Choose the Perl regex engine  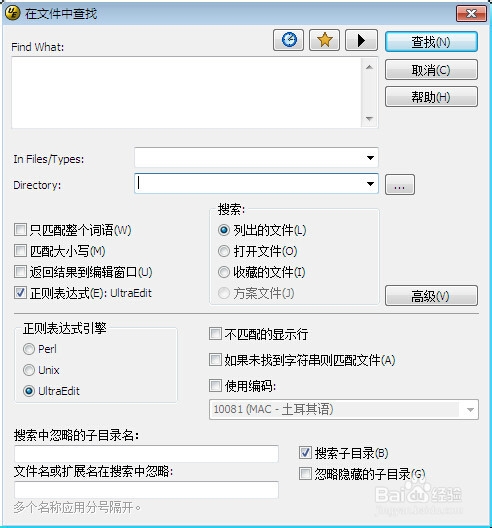29,349
